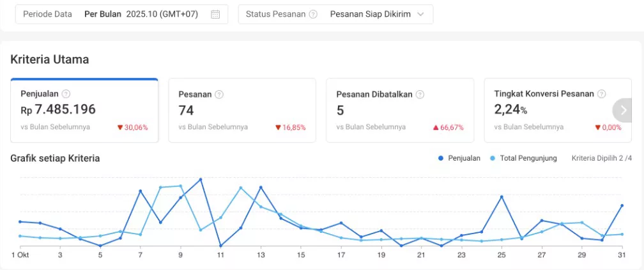The height and width of the screenshot is (270, 644).
Task: Click next arrow to show more criteria
Action: coord(623,110)
